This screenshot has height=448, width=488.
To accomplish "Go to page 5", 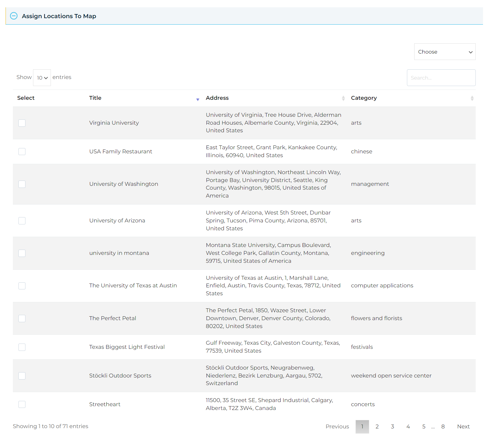I will [x=424, y=427].
